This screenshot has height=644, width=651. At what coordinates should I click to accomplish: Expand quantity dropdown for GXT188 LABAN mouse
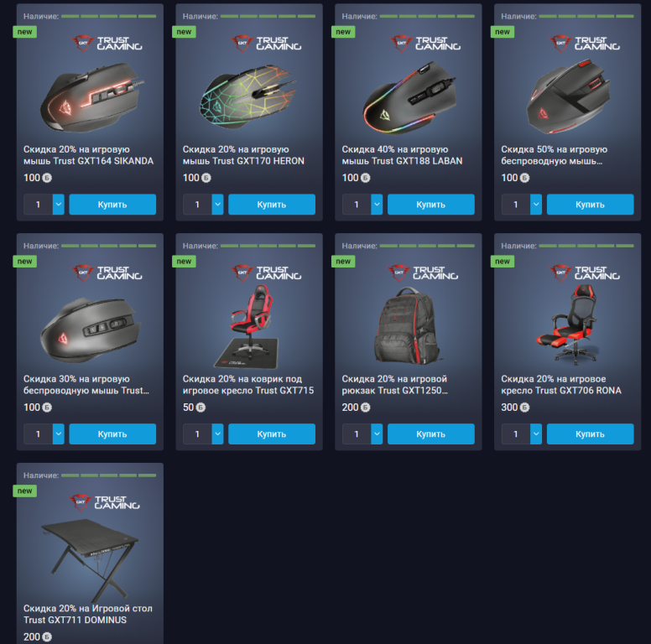click(377, 205)
